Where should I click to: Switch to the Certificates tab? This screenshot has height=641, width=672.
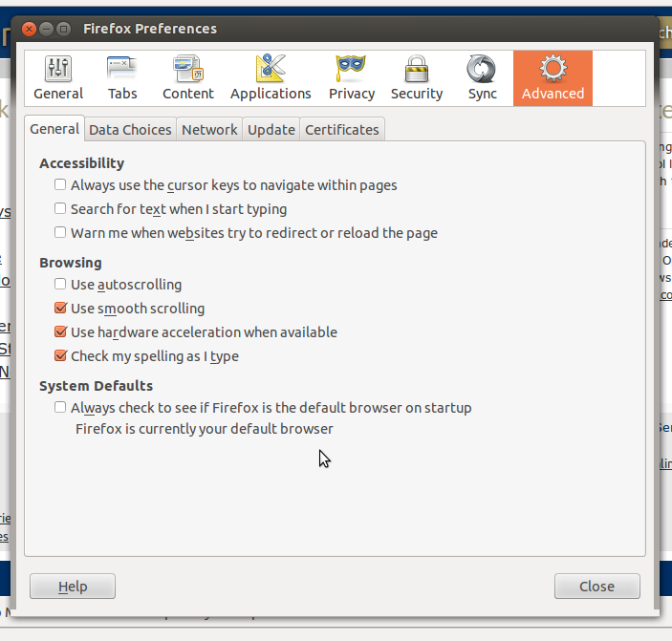342,129
